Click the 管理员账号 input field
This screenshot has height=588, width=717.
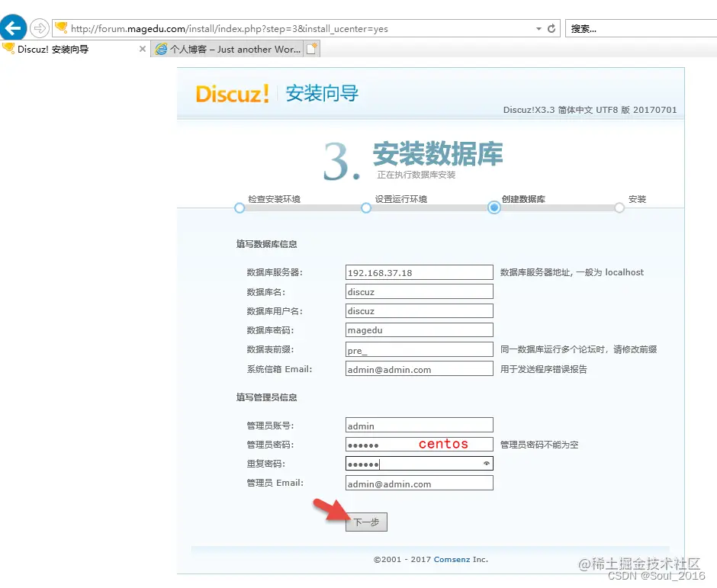click(x=420, y=425)
